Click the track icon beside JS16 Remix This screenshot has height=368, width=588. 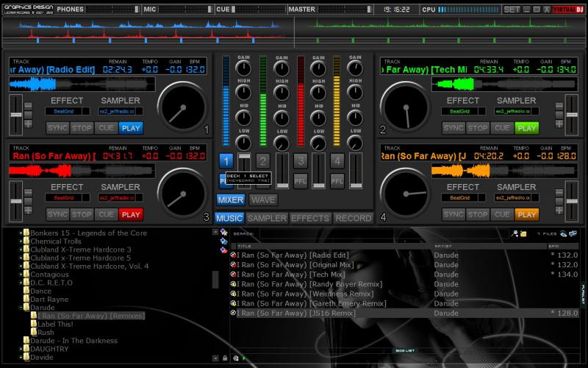tap(233, 313)
